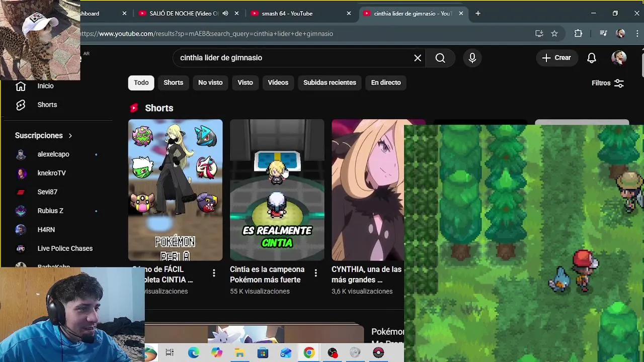Select the Visto filter chip
The image size is (644, 362).
245,82
